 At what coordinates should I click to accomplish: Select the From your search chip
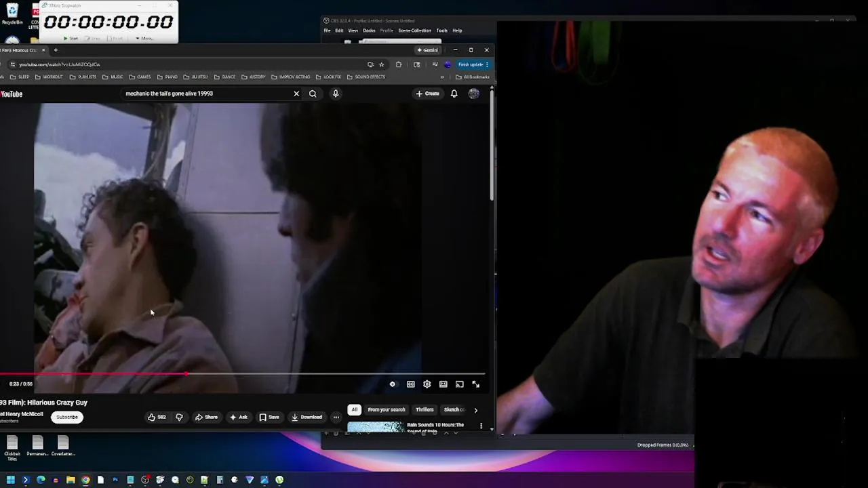386,409
